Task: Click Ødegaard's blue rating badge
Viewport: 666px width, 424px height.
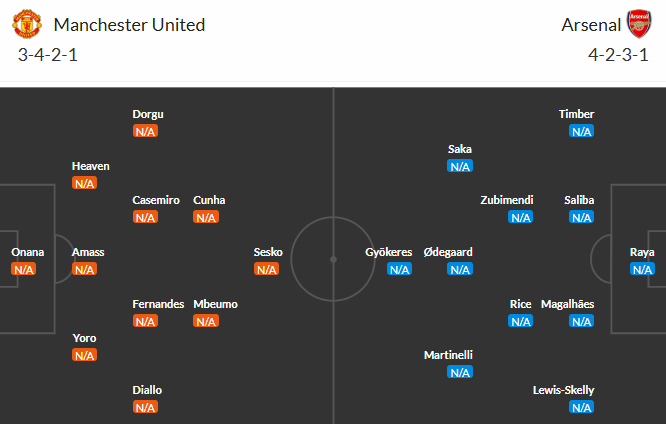Action: pyautogui.click(x=460, y=269)
